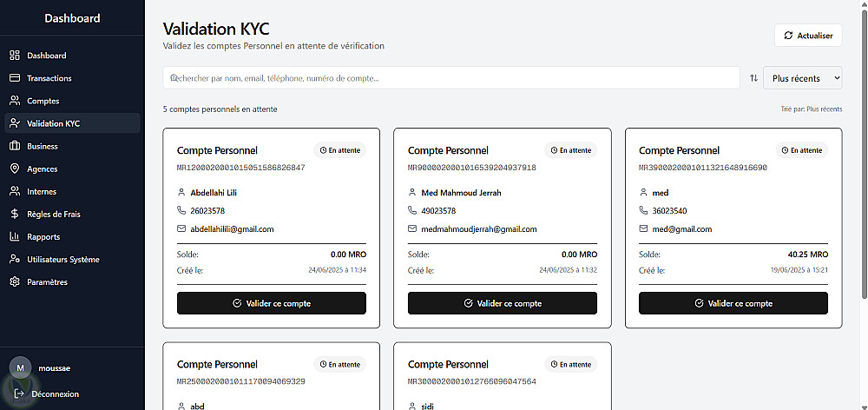Click the Paramètres gear icon
Screen dimensions: 868x410
[15, 282]
